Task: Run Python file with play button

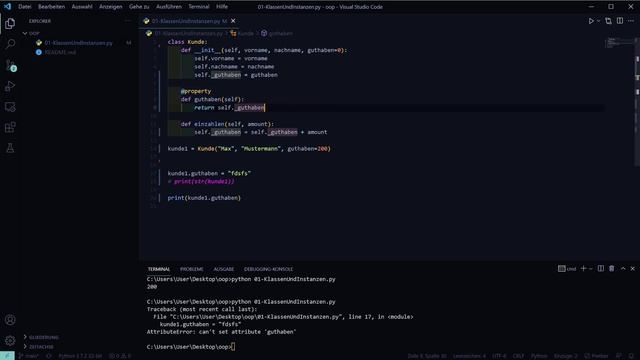Action: (591, 21)
